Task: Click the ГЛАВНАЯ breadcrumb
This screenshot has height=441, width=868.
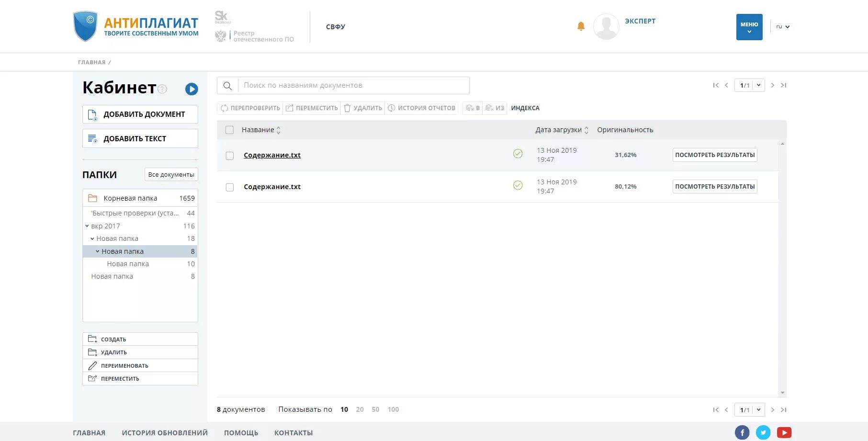Action: click(x=91, y=62)
